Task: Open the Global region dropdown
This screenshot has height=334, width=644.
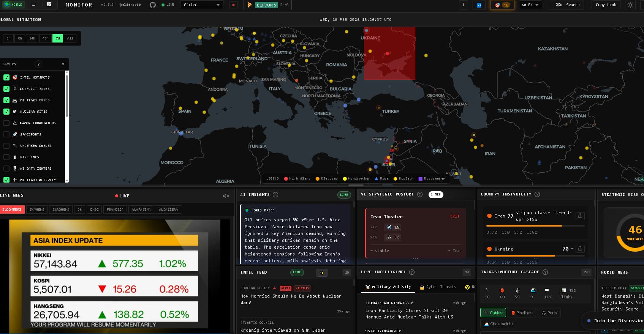Action: (201, 5)
